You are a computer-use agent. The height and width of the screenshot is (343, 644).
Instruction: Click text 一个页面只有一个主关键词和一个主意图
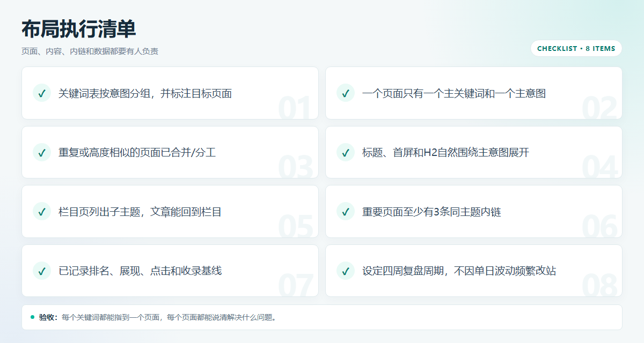tap(454, 93)
